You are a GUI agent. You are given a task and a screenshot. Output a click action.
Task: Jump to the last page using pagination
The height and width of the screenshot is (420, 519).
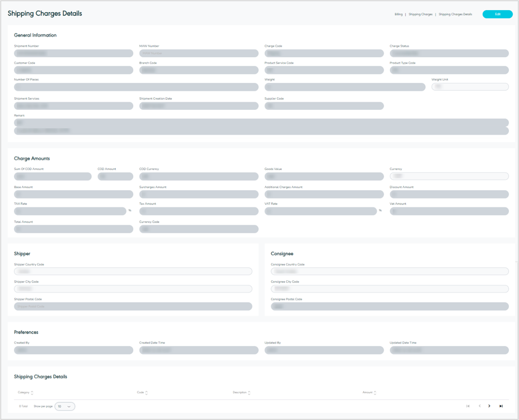point(500,406)
